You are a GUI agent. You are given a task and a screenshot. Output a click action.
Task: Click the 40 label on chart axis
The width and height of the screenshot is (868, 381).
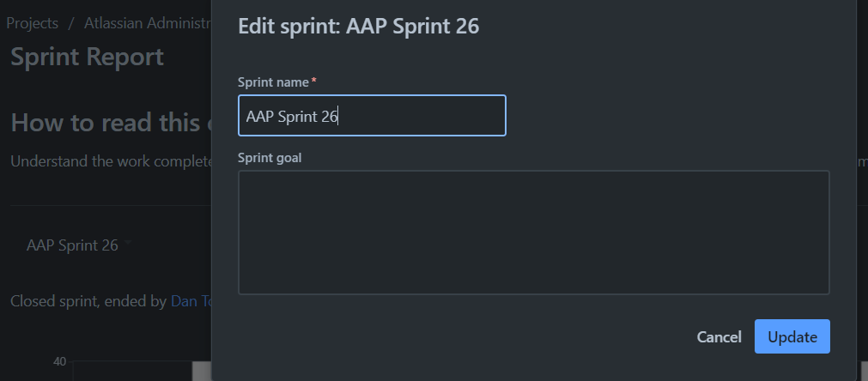click(59, 362)
